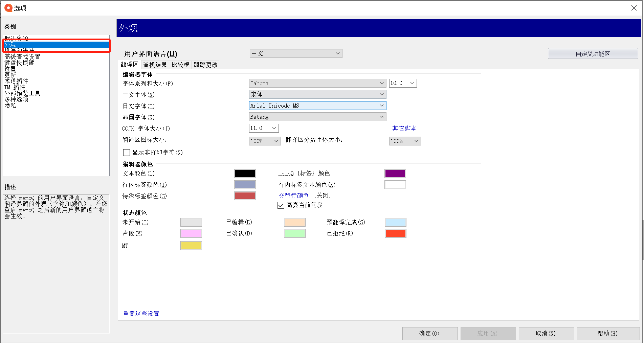Pick the 未开始 status color swatch
This screenshot has height=343, width=644.
click(x=191, y=222)
